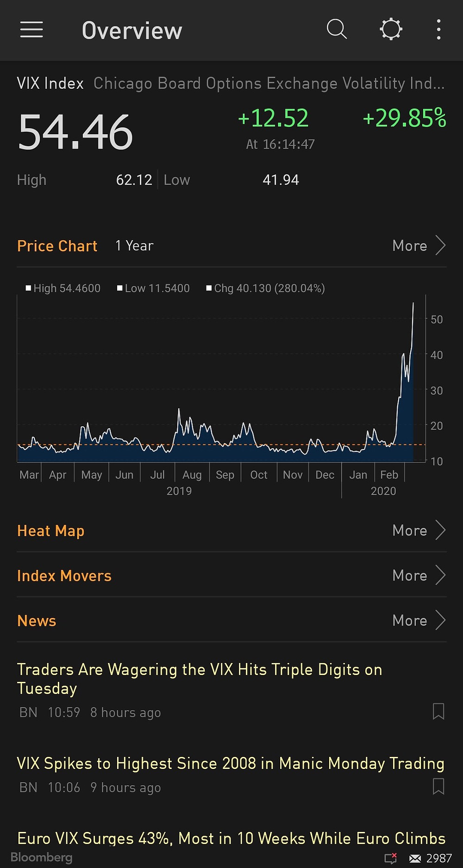Open the Heat Map section
463x868 pixels.
[x=50, y=531]
